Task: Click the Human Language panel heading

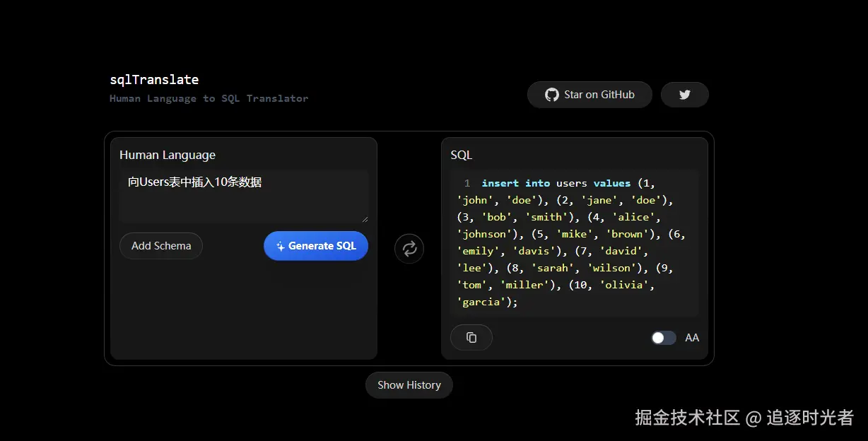Action: pyautogui.click(x=168, y=155)
